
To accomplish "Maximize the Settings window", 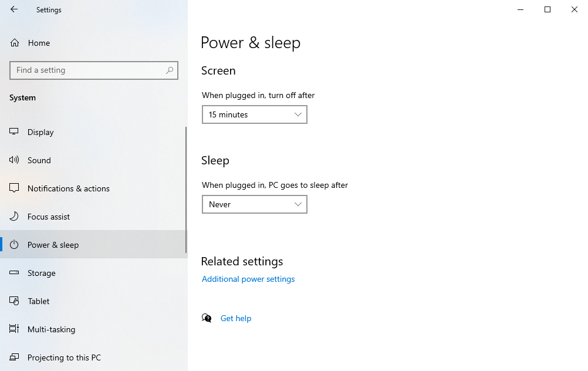I will pyautogui.click(x=548, y=9).
